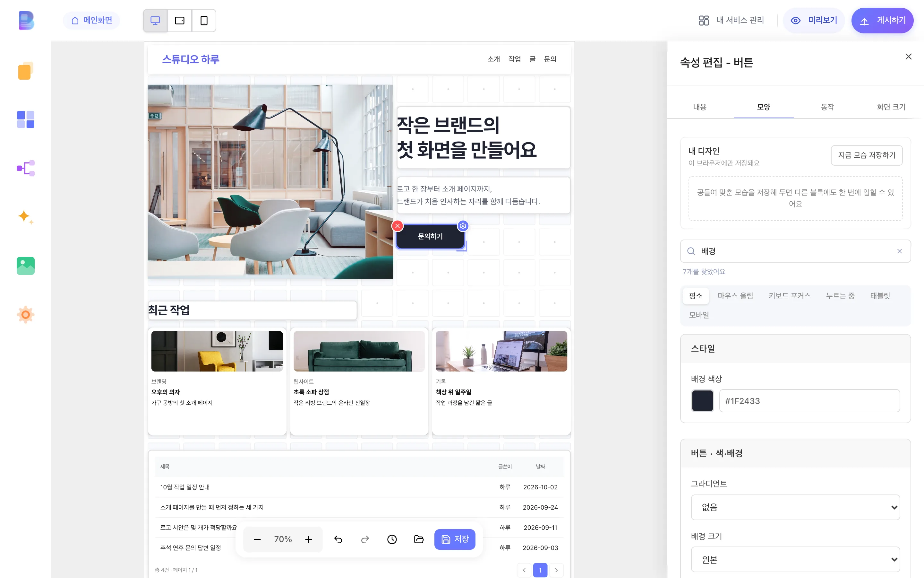Image resolution: width=924 pixels, height=578 pixels.
Task: Switch to the 화면 크기 tab
Action: point(891,107)
